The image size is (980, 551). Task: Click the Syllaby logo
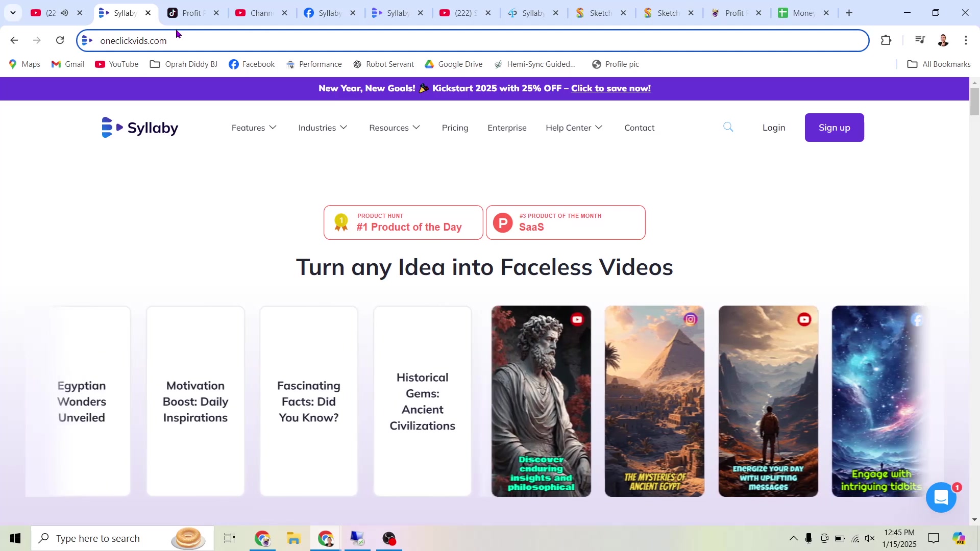140,128
